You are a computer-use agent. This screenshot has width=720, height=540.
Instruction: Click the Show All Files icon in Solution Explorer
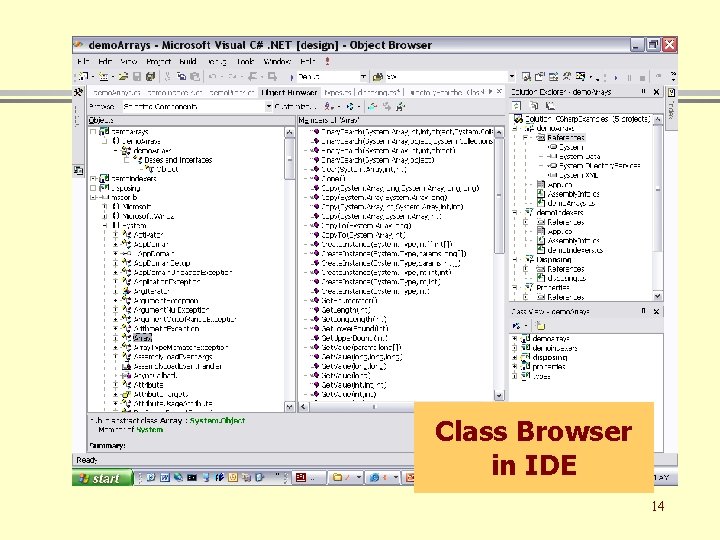(x=534, y=106)
